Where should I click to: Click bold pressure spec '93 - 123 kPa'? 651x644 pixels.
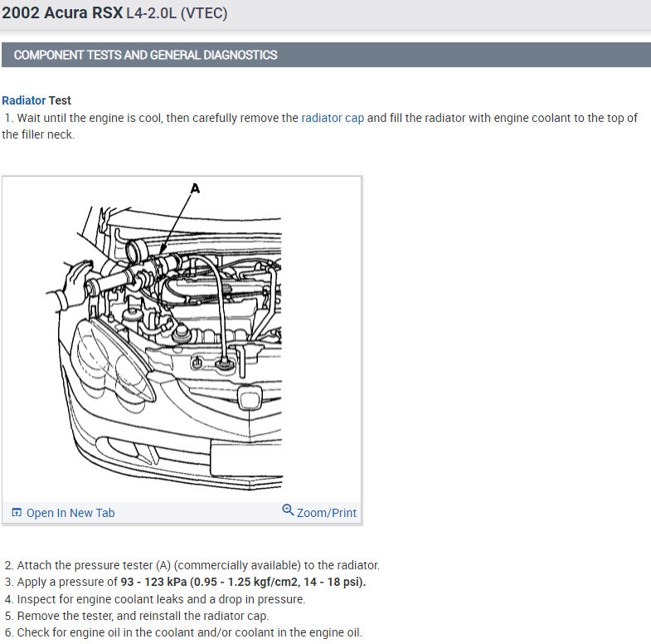point(153,582)
